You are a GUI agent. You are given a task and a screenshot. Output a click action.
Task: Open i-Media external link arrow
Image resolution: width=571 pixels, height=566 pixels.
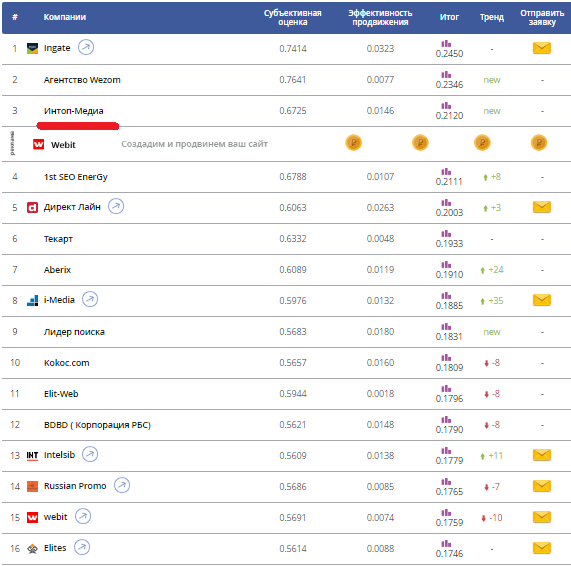tap(90, 299)
